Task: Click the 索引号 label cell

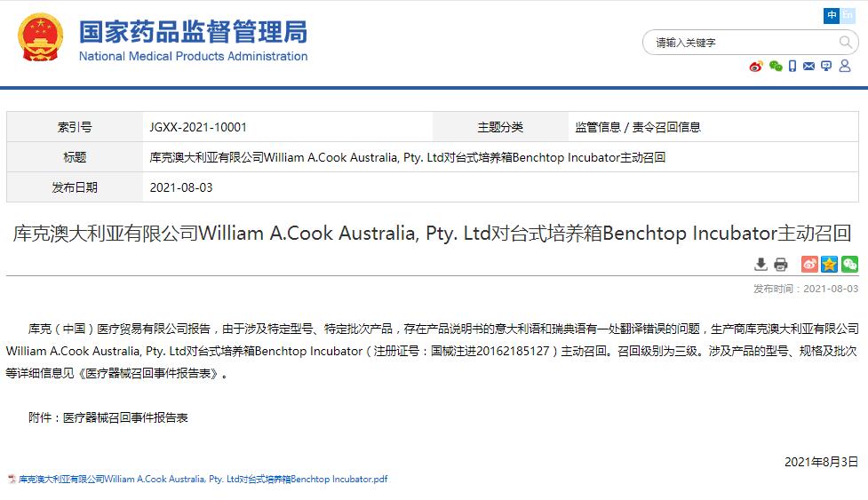Action: click(x=75, y=127)
